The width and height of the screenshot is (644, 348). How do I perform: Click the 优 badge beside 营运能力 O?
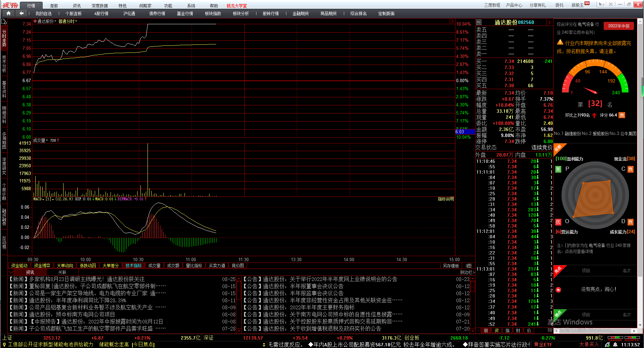click(558, 222)
